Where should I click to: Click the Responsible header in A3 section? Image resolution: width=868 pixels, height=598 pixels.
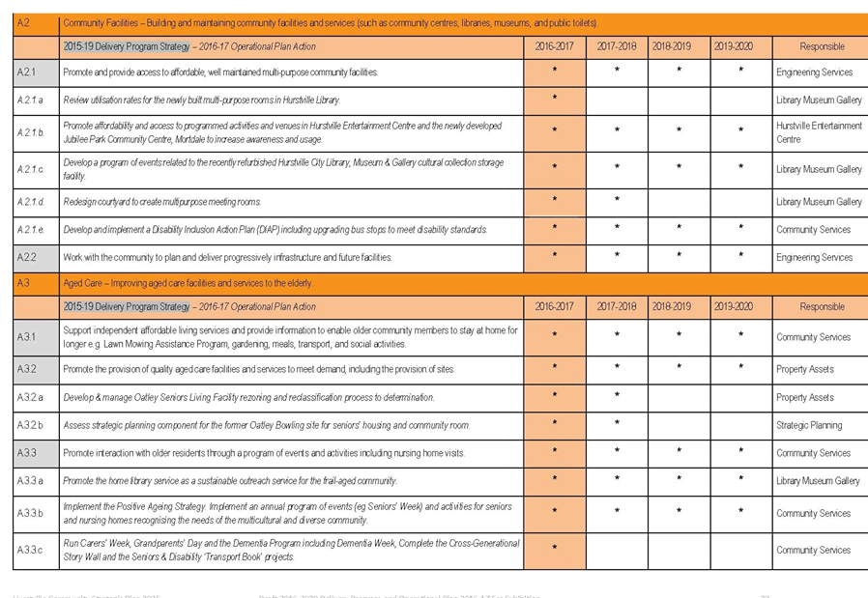pyautogui.click(x=822, y=307)
